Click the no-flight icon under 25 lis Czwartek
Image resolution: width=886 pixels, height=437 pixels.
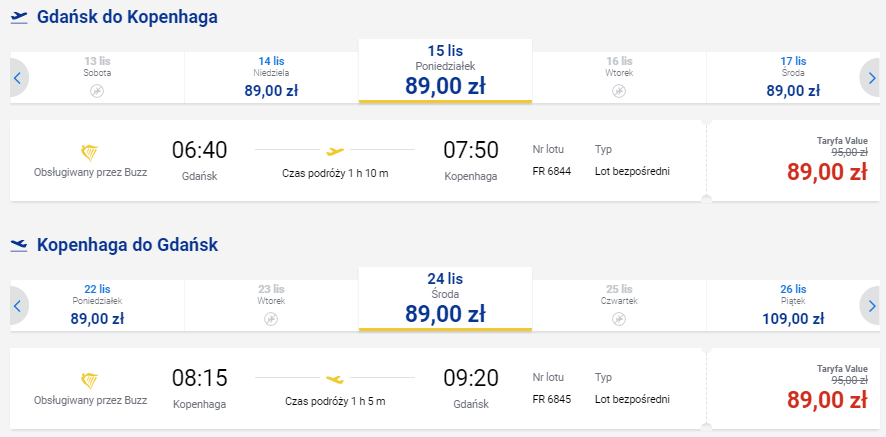[x=619, y=319]
